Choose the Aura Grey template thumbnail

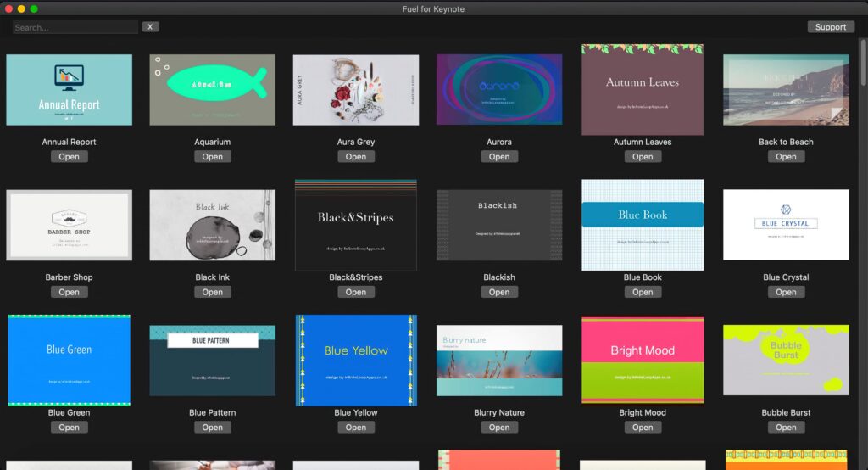pyautogui.click(x=355, y=90)
